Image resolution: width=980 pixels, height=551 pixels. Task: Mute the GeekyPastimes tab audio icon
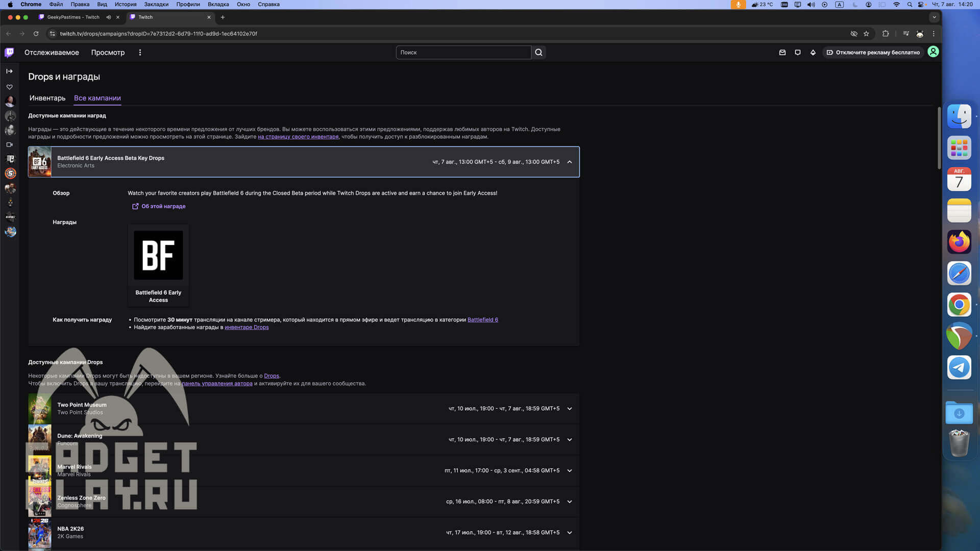pos(109,17)
